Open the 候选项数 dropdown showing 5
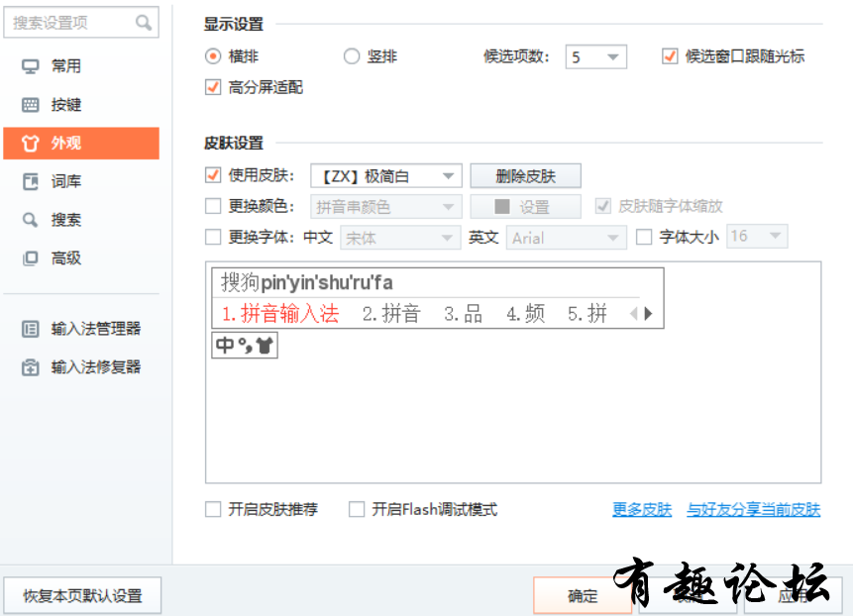 pos(596,56)
